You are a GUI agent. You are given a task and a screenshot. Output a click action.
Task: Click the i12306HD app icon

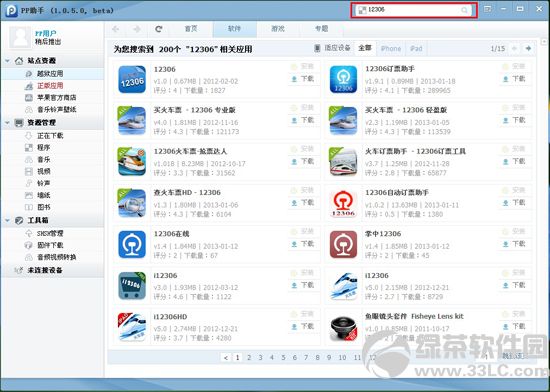click(132, 327)
